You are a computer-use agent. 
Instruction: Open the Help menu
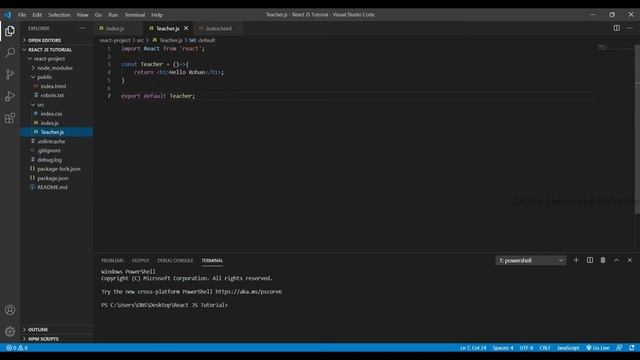[157, 15]
